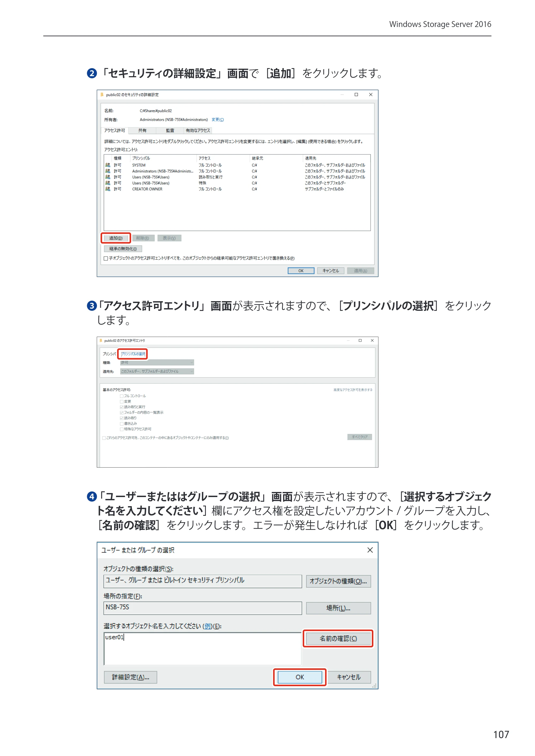Switch to the 共有 tab
This screenshot has width=535, height=756.
pyautogui.click(x=142, y=130)
